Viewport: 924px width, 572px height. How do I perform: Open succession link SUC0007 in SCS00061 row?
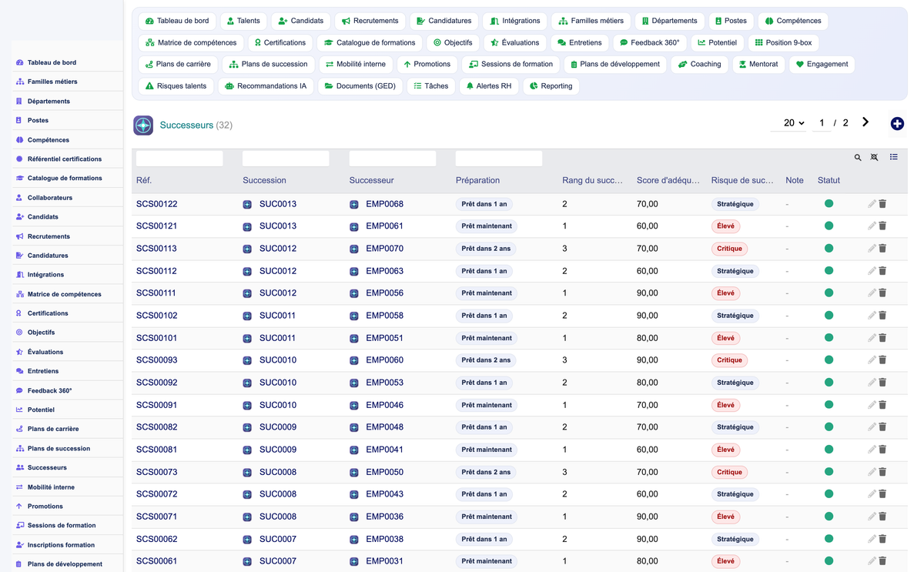[x=278, y=561]
